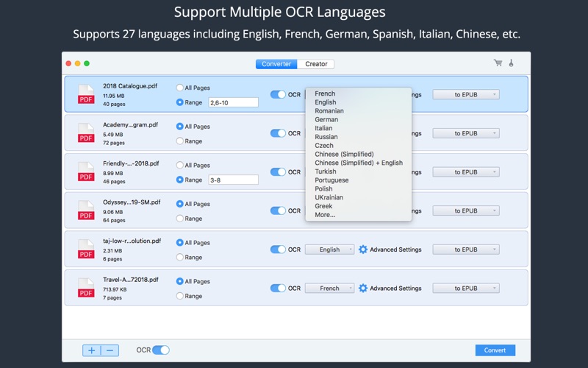Open Advanced Settings gear for taj-low-r...olution.pdf
Screen dimensions: 588x368
(362, 250)
